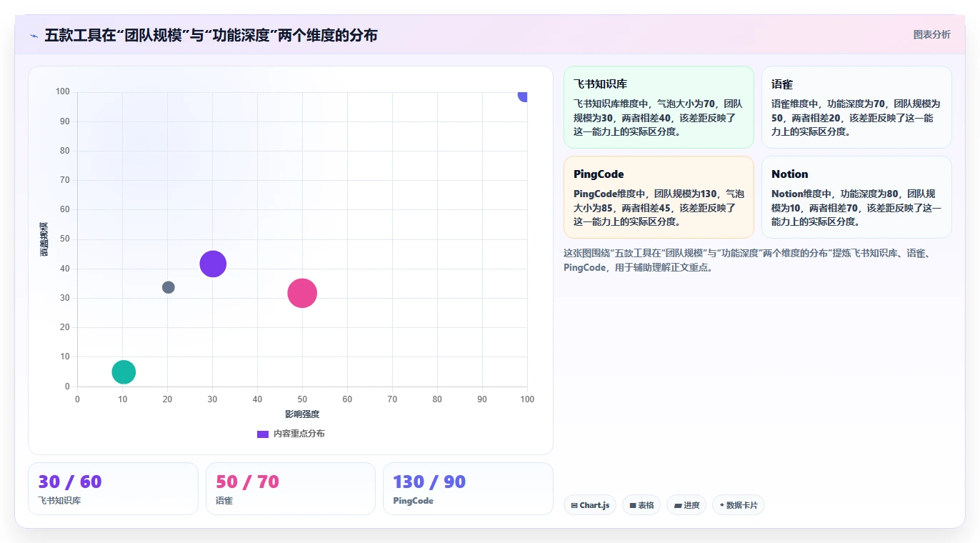Click the Chart.js tag text
This screenshot has width=980, height=543.
pos(594,505)
